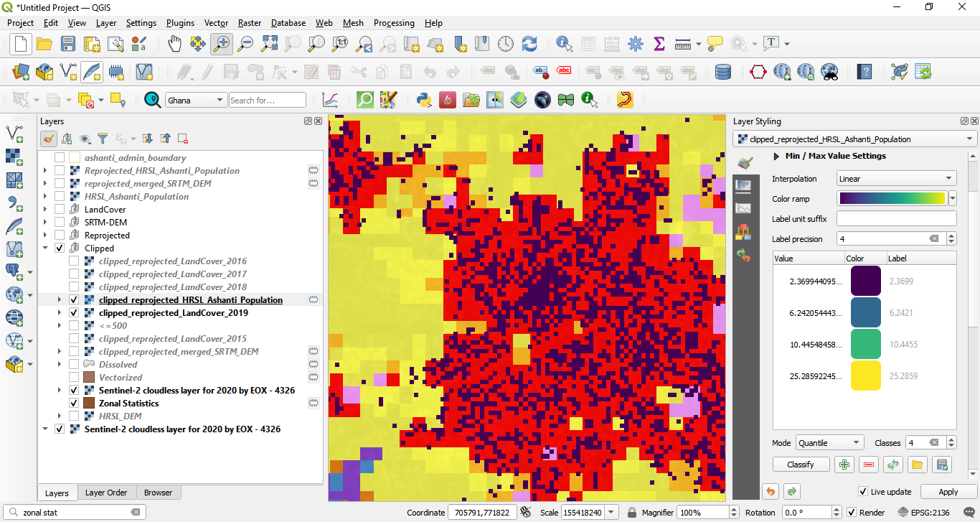Open the Symbology paintbrush tab in Layer Styling
980x522 pixels.
[744, 163]
